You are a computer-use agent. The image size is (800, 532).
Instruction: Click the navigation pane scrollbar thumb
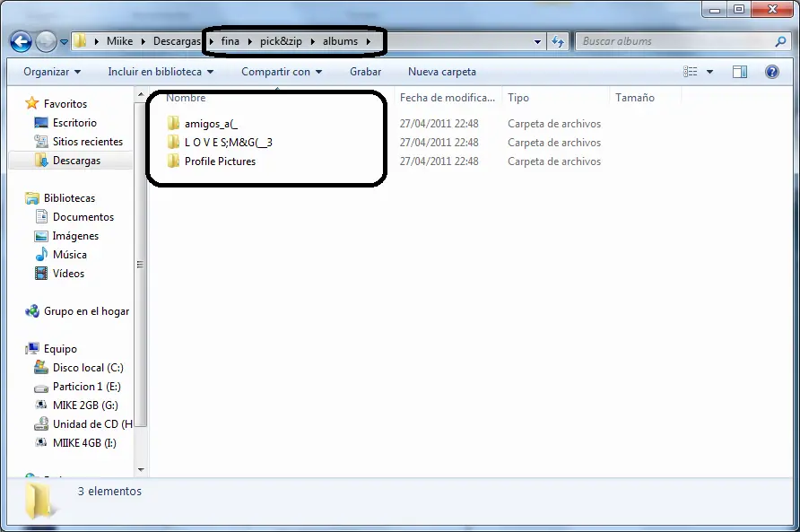(x=141, y=265)
